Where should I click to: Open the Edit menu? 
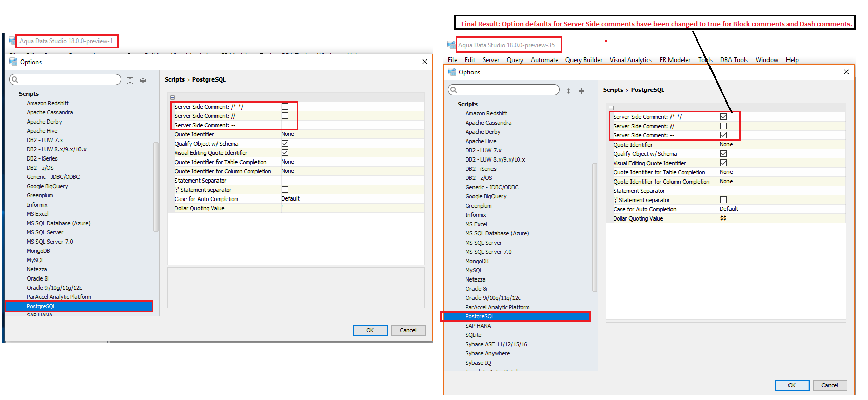(x=470, y=60)
